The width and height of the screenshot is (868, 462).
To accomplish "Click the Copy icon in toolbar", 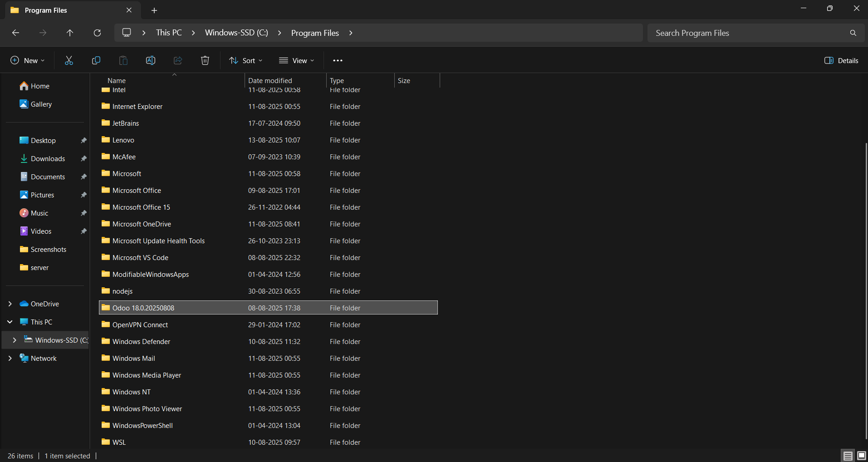I will click(x=96, y=60).
